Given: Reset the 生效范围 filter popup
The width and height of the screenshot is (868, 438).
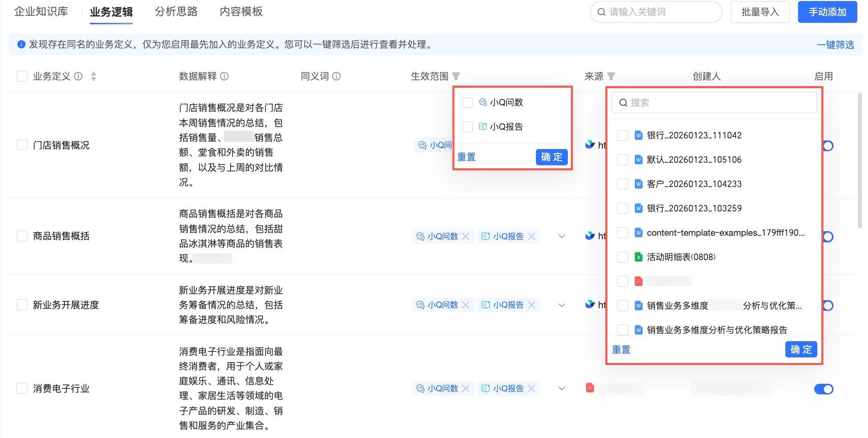Looking at the screenshot, I should 466,157.
